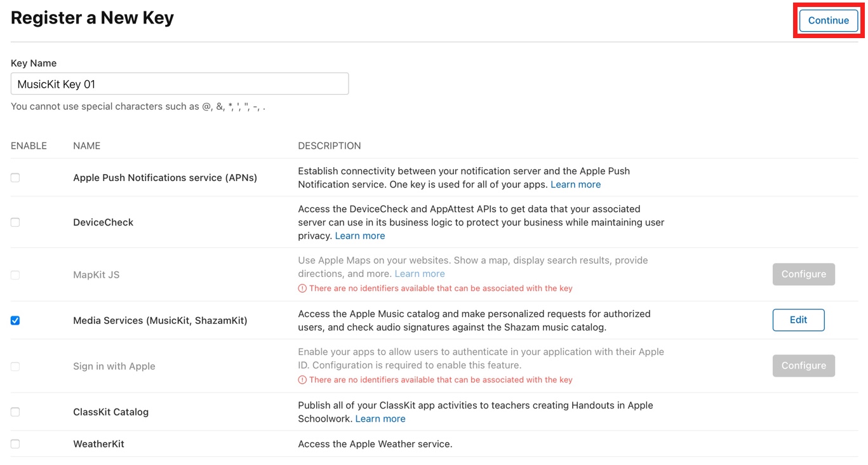Click MapKit JS 'no identifiers available' error message

(x=441, y=288)
